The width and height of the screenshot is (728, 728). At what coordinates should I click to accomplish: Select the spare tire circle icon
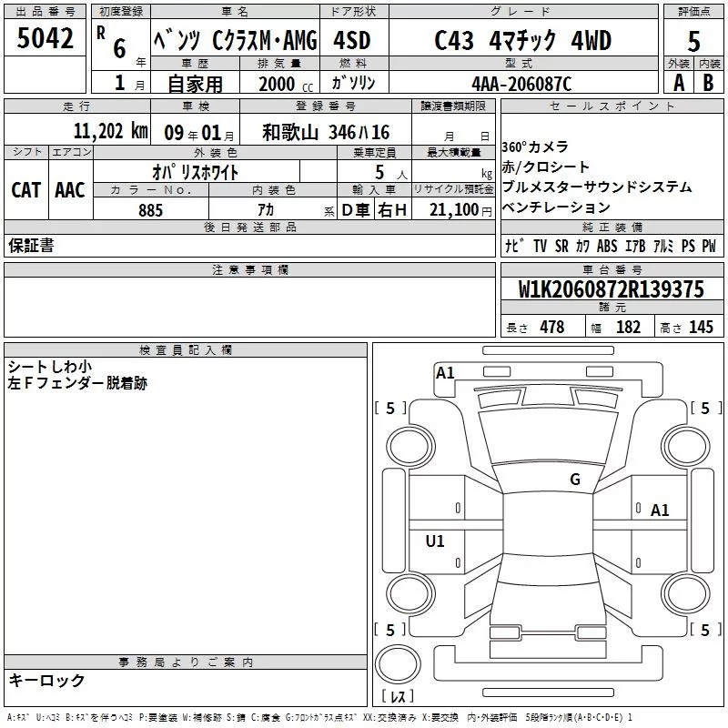tap(398, 665)
